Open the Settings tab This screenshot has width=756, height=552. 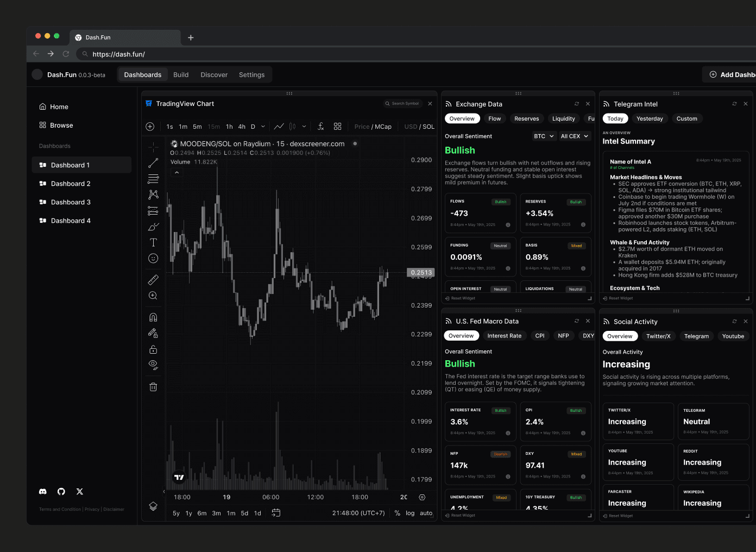click(x=252, y=75)
